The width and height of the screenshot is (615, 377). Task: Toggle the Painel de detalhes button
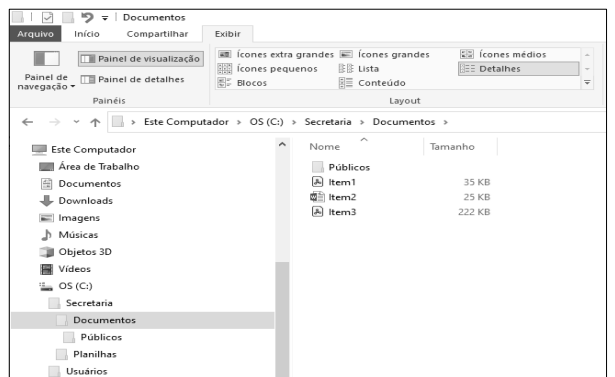[133, 80]
